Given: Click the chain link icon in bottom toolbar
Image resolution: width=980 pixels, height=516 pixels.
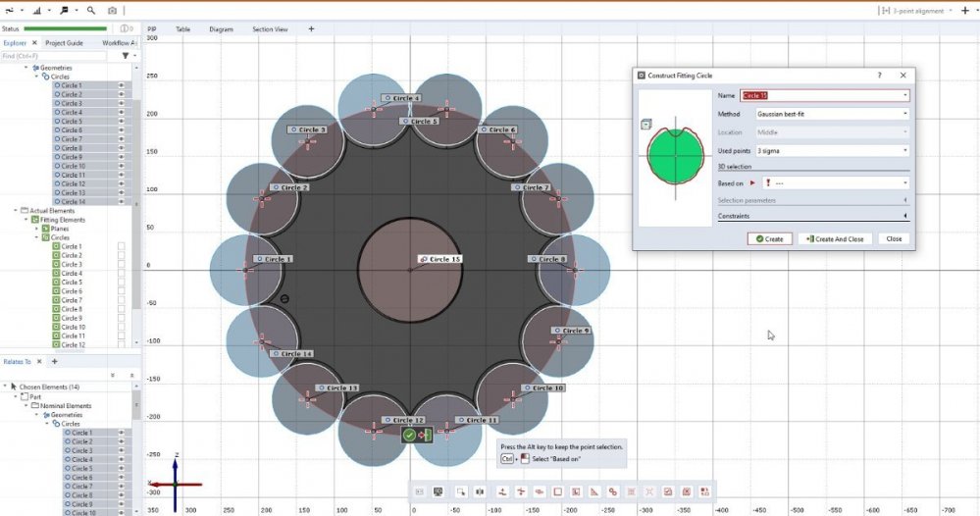Looking at the screenshot, I should (x=613, y=491).
